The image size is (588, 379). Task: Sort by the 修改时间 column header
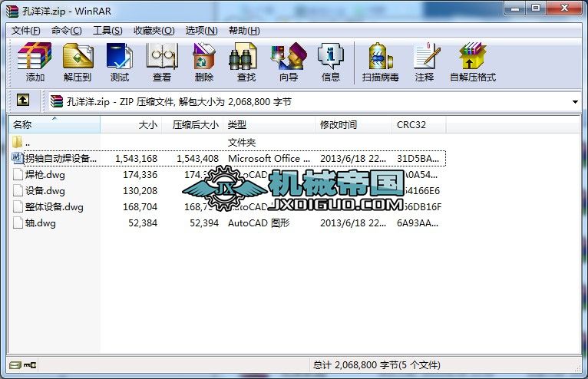pos(354,124)
